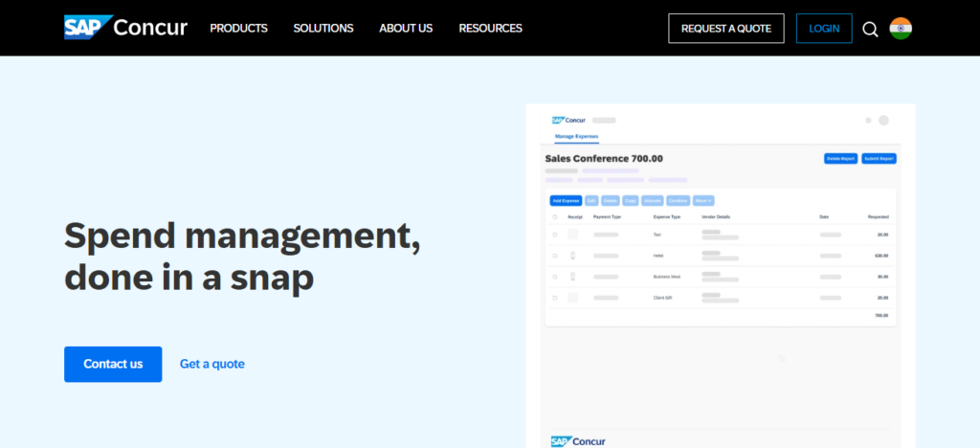Expand the Move dropdown in demo toolbar
Screen dimensions: 980x448
coord(703,201)
